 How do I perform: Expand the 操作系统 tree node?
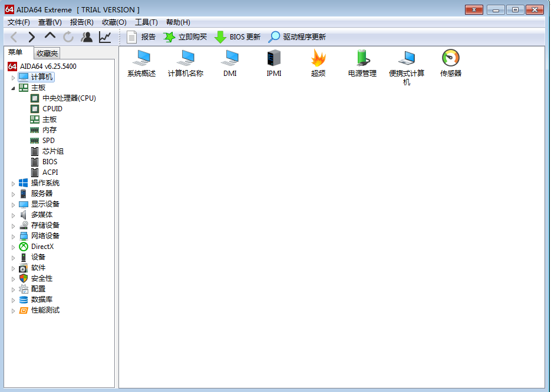pyautogui.click(x=13, y=183)
